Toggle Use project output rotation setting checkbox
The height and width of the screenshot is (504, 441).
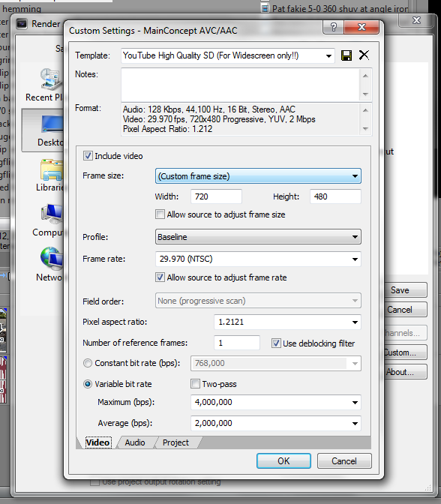94,482
